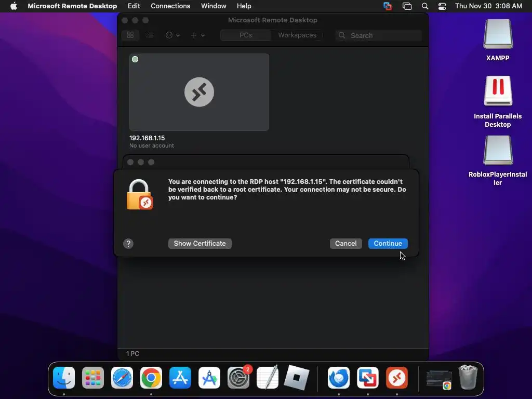Open Spotlight search in menu bar
Screen dimensions: 532x399
[425, 6]
